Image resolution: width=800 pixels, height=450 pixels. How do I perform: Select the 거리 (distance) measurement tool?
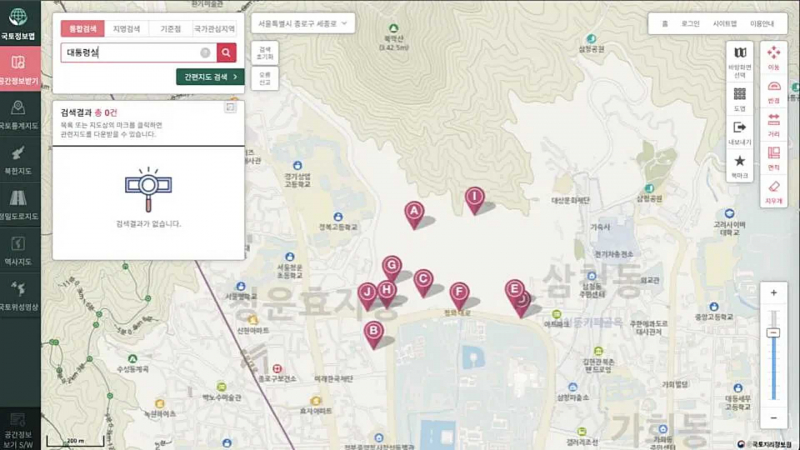[773, 123]
